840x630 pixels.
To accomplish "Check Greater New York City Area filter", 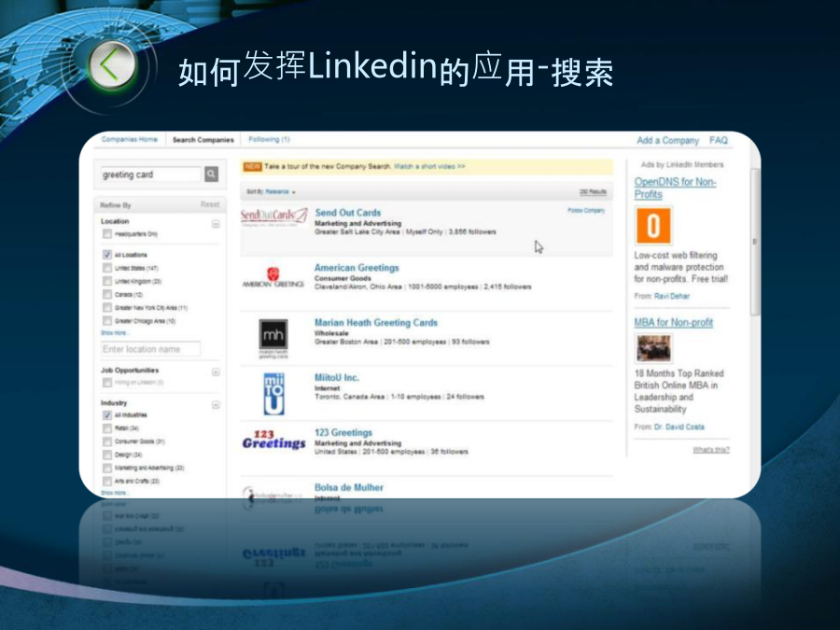I will point(107,307).
